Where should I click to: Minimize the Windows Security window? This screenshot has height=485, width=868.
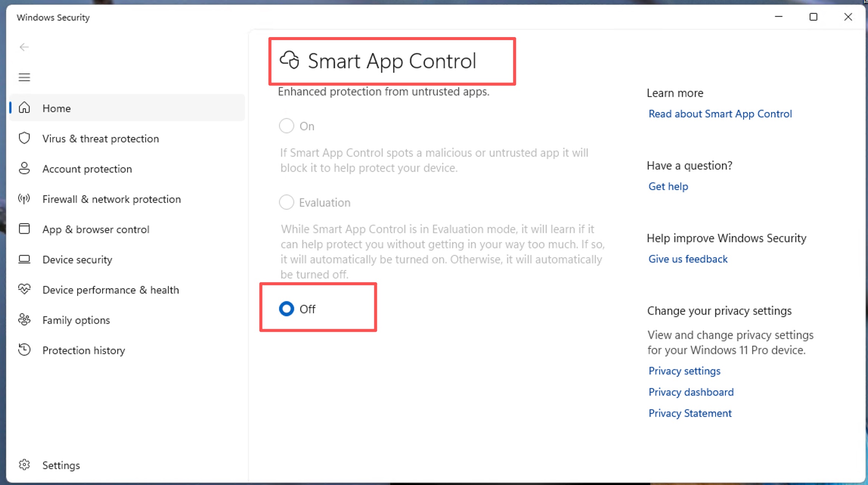point(779,17)
